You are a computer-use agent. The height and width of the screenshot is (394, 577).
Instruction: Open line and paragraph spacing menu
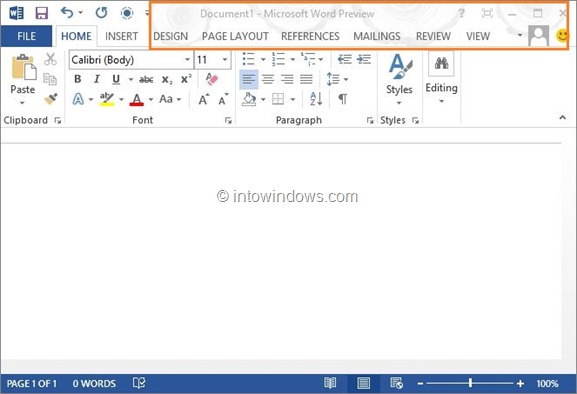pos(337,79)
